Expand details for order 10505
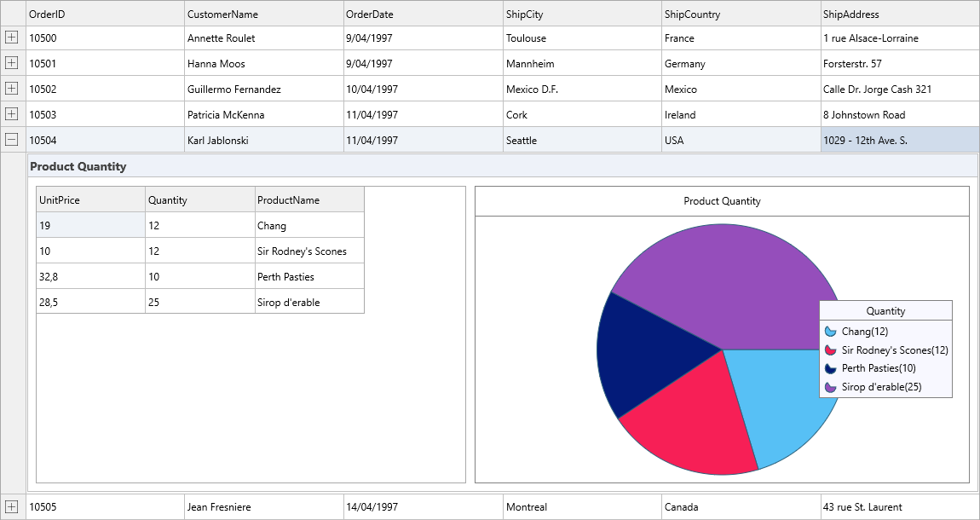This screenshot has height=520, width=980. point(13,506)
